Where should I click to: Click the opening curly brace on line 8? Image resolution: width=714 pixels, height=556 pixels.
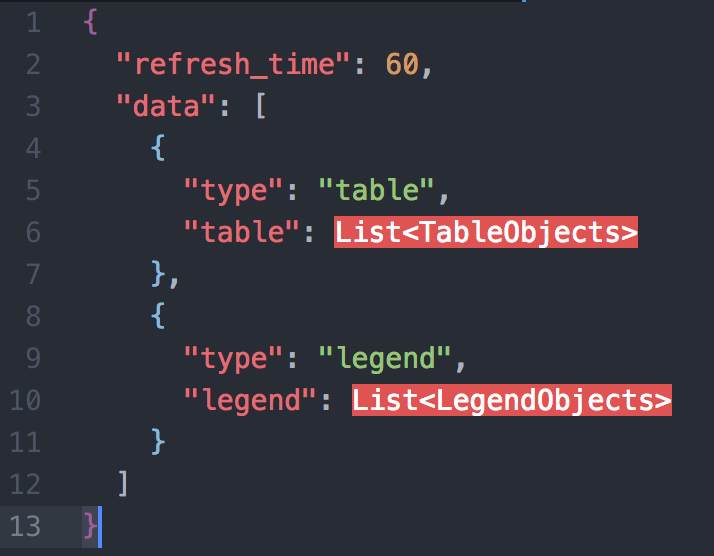click(x=158, y=316)
